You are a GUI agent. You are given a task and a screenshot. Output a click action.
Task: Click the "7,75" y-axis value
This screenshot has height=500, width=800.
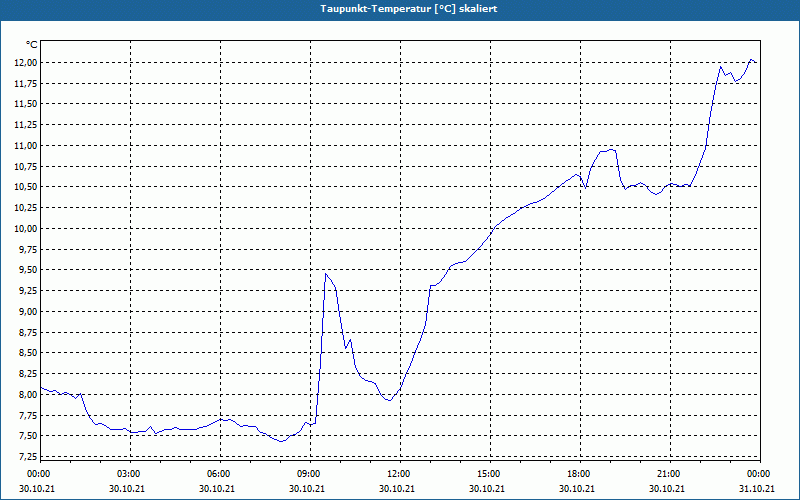(29, 415)
